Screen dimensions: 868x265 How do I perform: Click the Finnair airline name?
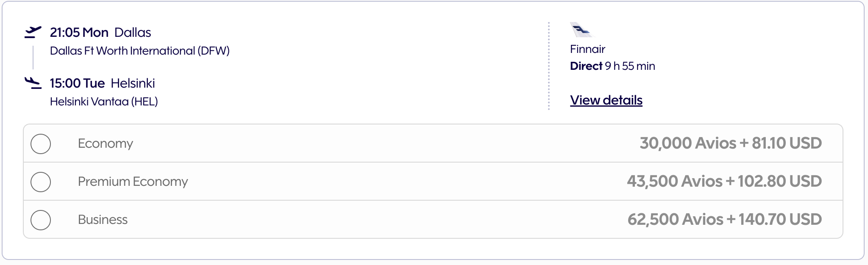pos(587,49)
